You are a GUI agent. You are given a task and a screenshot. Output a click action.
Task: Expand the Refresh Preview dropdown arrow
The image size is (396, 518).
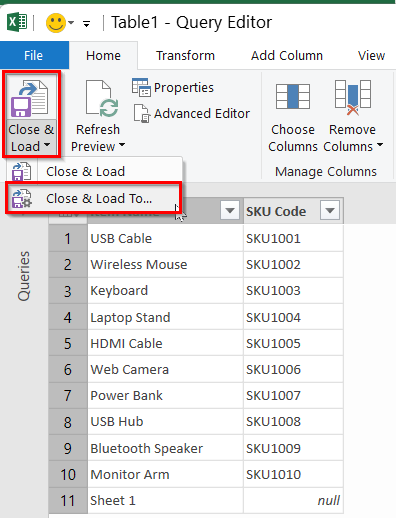(122, 145)
